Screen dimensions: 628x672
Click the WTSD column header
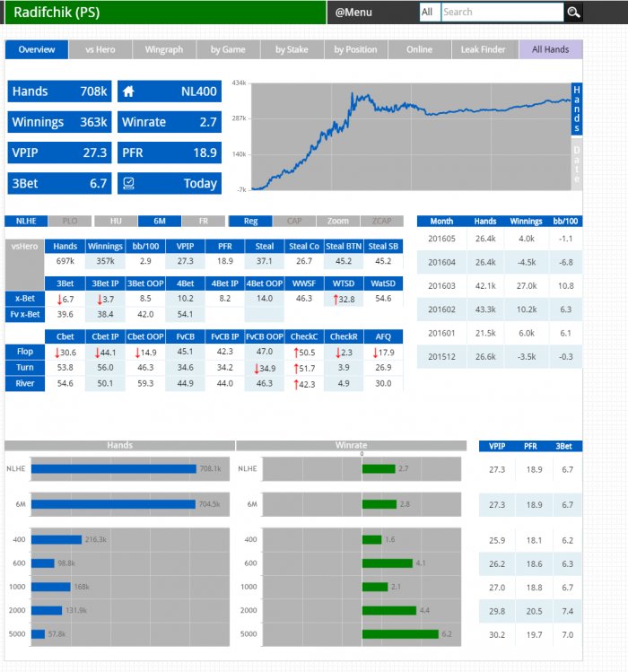pos(344,284)
